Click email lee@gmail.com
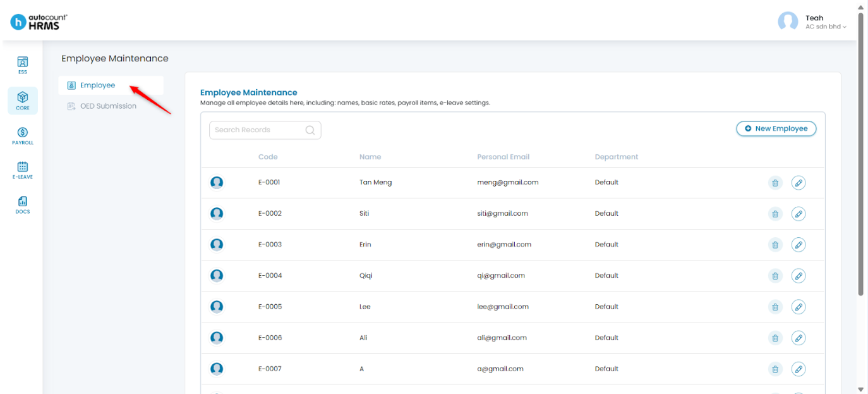This screenshot has width=868, height=394. point(503,306)
